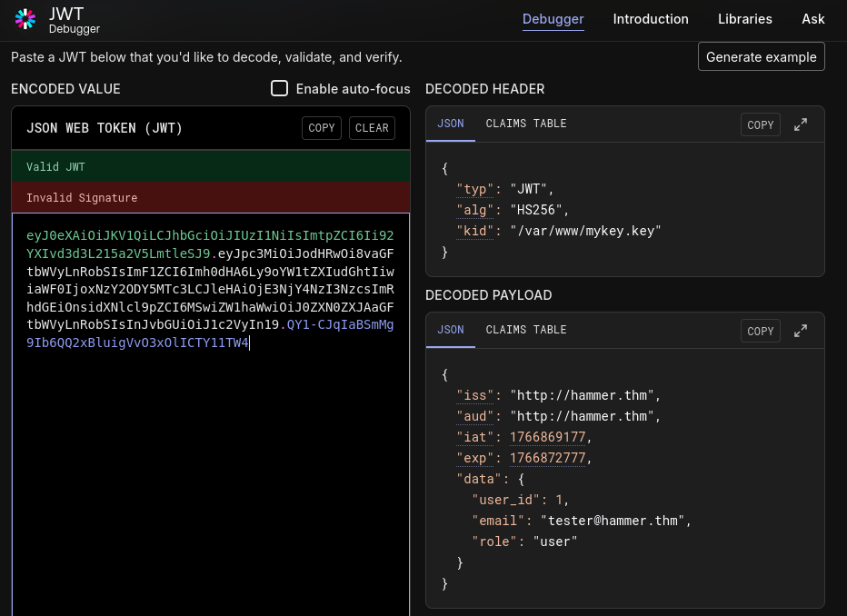Image resolution: width=847 pixels, height=616 pixels.
Task: Expand the Decoded Payload panel fullscreen
Action: point(801,331)
